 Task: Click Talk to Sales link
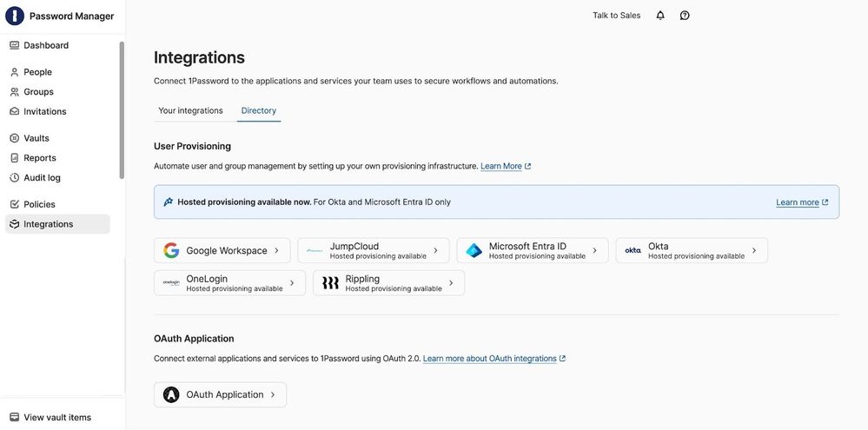point(616,16)
